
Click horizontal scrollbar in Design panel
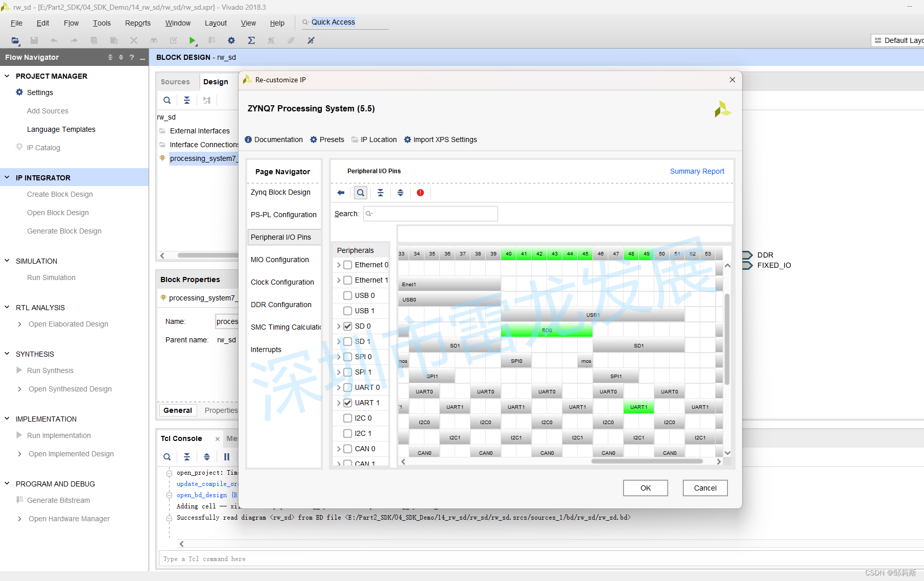tap(207, 255)
